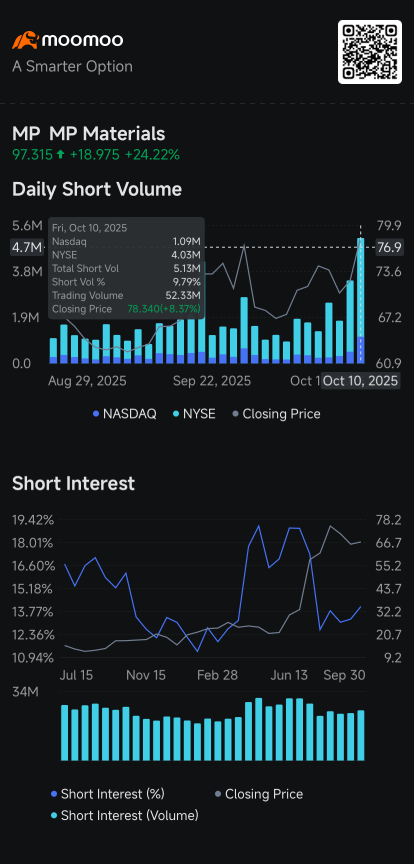
Task: Toggle the NYSE legend series
Action: coord(195,414)
